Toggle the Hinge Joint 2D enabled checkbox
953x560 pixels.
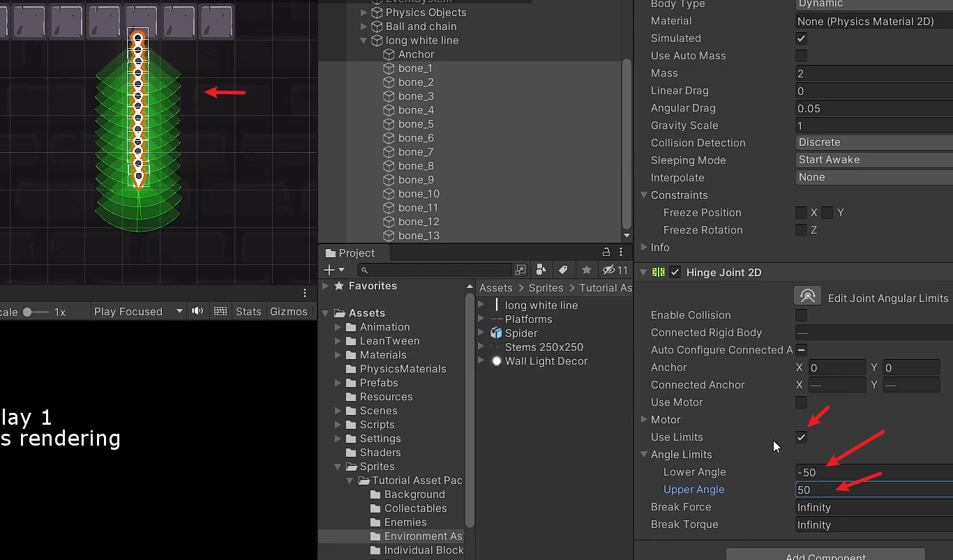[x=674, y=272]
